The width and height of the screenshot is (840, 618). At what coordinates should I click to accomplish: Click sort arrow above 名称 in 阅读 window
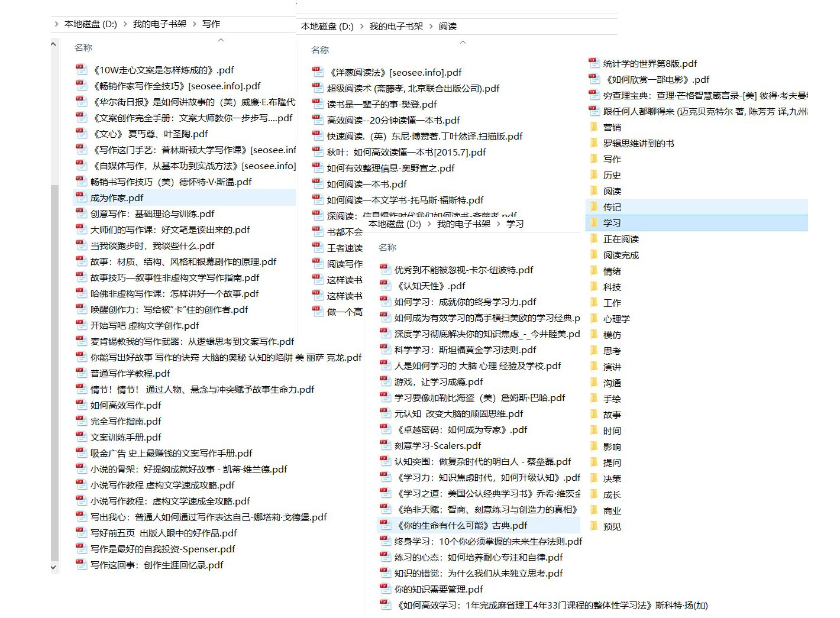point(463,43)
